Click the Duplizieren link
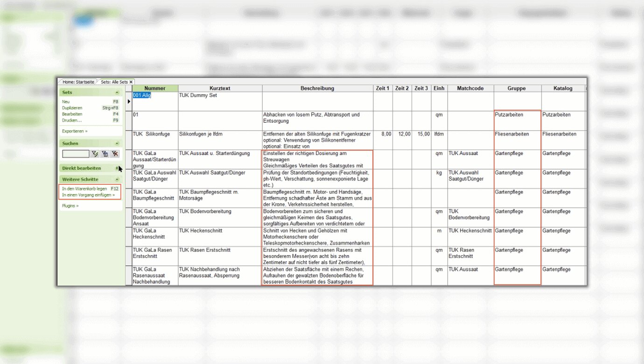This screenshot has height=364, width=644. pyautogui.click(x=72, y=108)
